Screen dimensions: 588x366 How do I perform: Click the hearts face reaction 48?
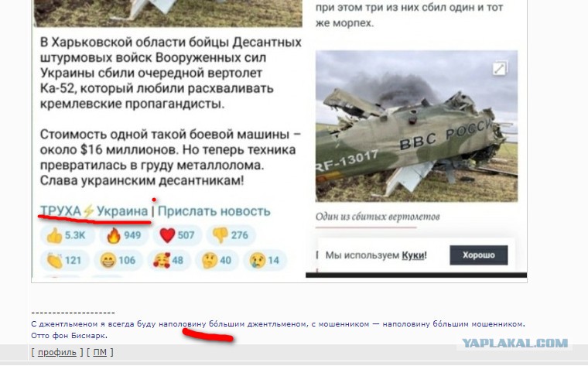(169, 260)
